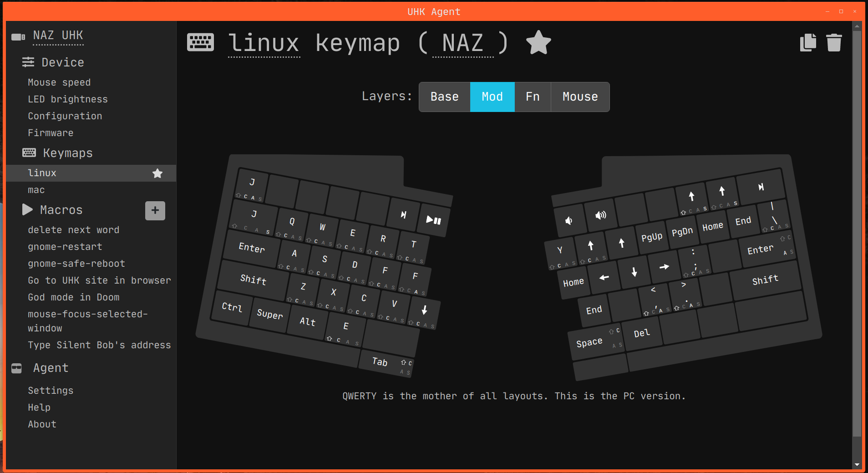The height and width of the screenshot is (473, 868).
Task: Click the star beside linux in sidebar
Action: [x=157, y=173]
